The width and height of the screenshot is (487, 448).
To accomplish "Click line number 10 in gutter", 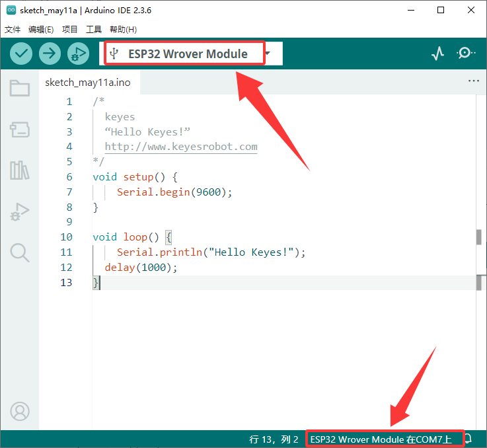I will point(66,237).
